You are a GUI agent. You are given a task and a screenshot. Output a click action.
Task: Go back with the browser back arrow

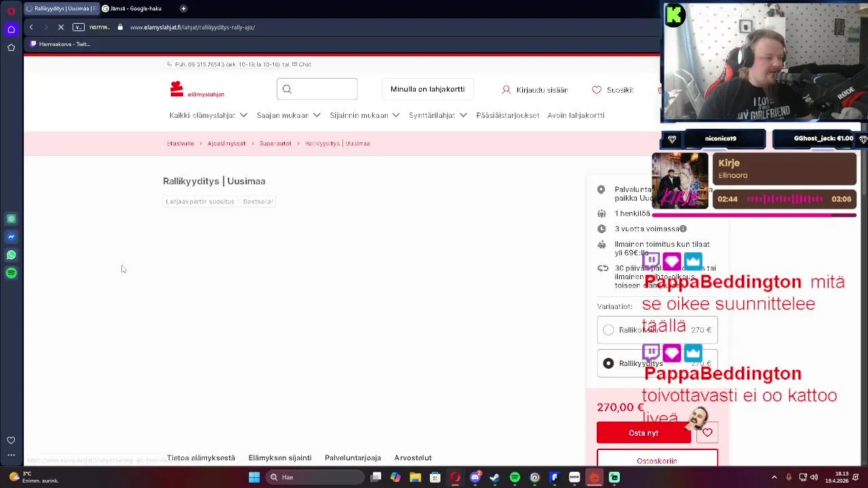[x=31, y=27]
